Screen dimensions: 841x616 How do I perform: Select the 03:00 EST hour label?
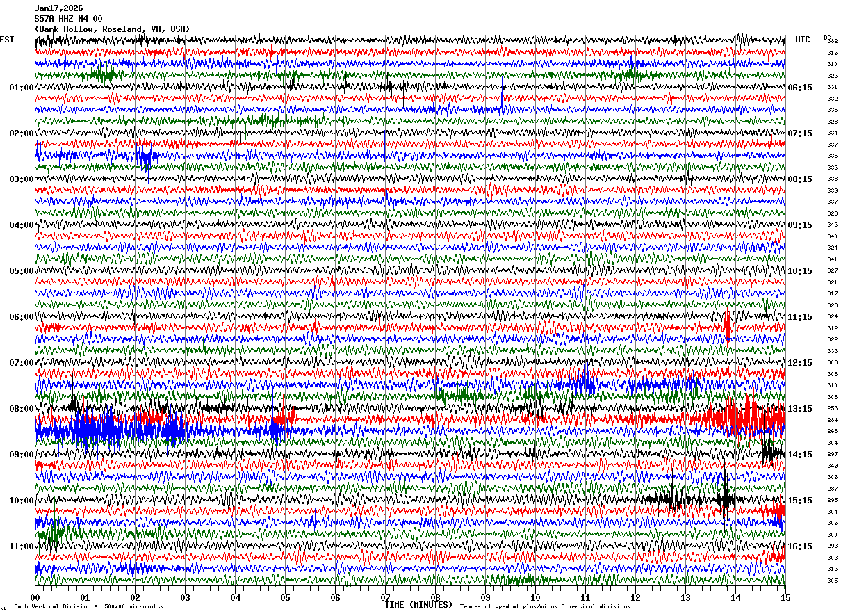(x=22, y=179)
